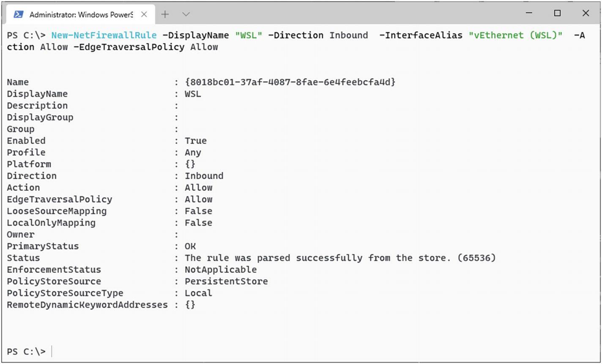
Task: Minimize the terminal window
Action: 529,14
